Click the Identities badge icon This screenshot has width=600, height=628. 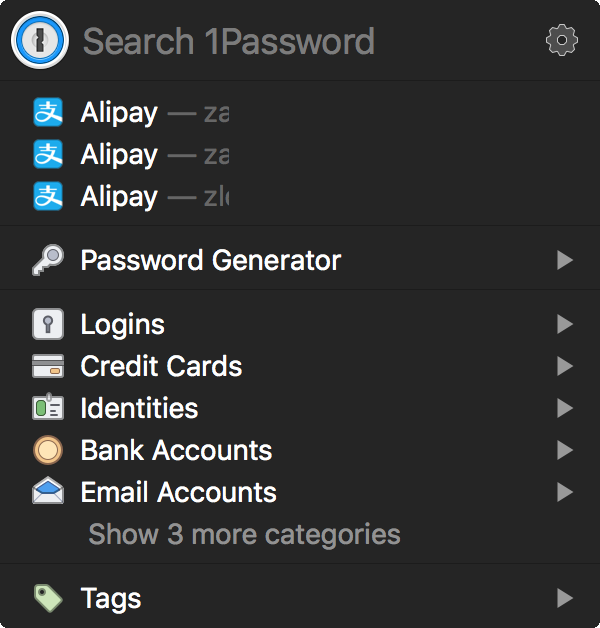pyautogui.click(x=48, y=407)
